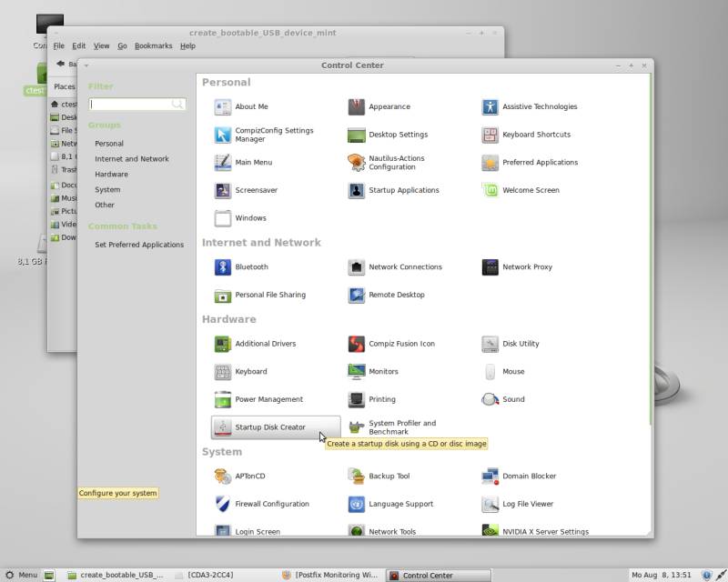Open Bluetooth settings
This screenshot has width=728, height=582.
tap(241, 267)
